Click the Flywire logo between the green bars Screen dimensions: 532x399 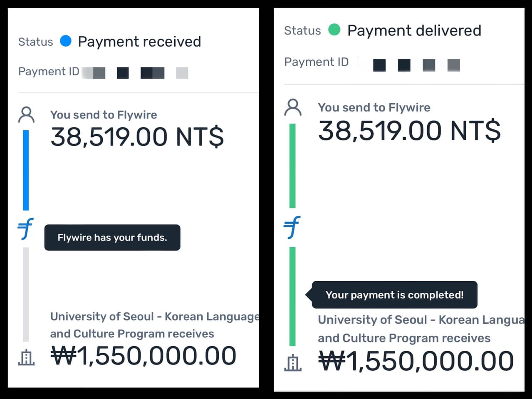tap(292, 227)
